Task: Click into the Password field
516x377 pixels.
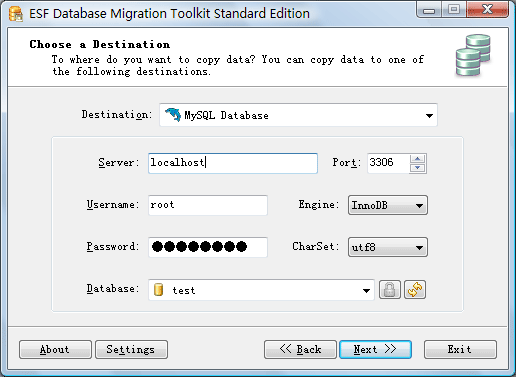Action: [x=208, y=247]
